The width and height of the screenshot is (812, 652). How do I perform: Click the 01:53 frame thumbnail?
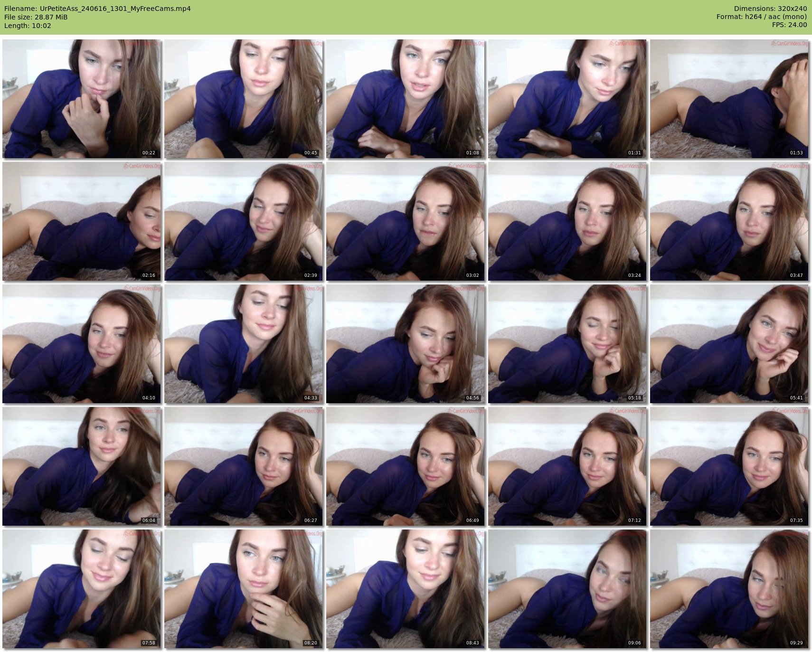pyautogui.click(x=729, y=99)
